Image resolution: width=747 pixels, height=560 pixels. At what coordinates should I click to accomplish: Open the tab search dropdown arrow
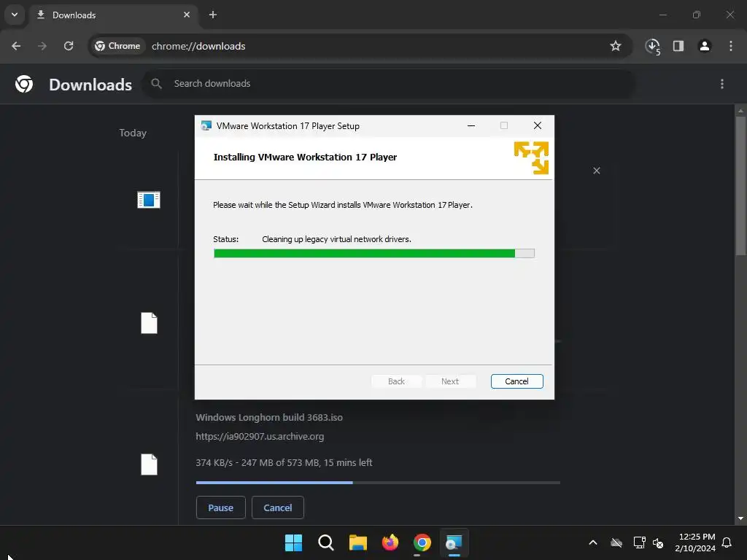pyautogui.click(x=15, y=15)
